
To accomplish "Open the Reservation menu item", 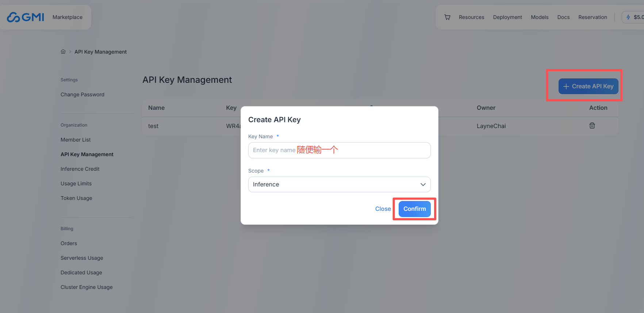I will click(593, 17).
